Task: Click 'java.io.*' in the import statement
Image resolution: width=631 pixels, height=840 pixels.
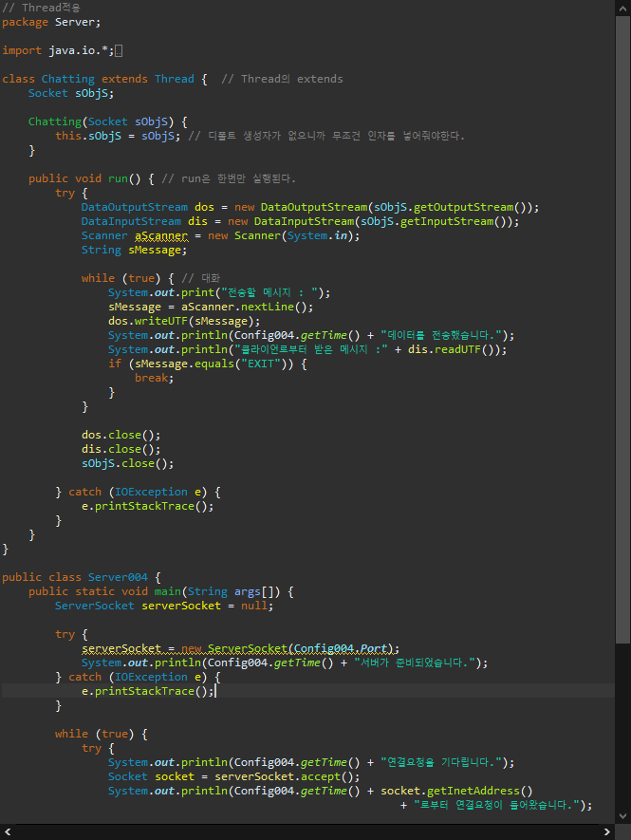Action: tap(78, 51)
